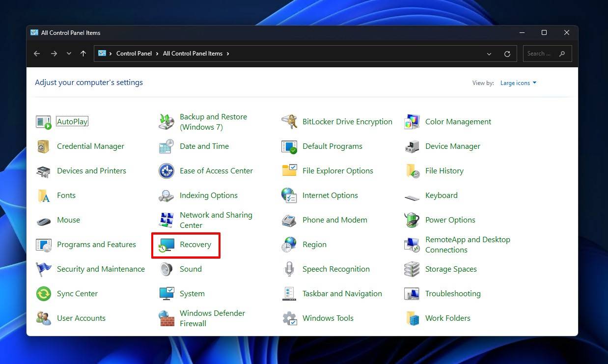Open the Storage Spaces icon

412,269
